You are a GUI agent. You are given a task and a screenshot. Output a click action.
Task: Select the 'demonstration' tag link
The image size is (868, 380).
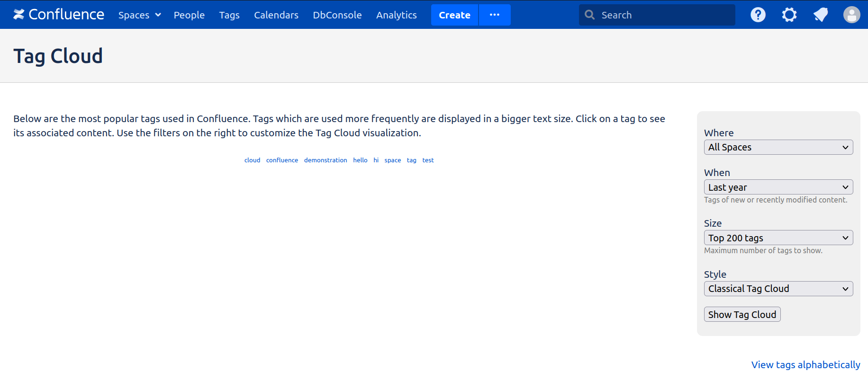click(325, 160)
